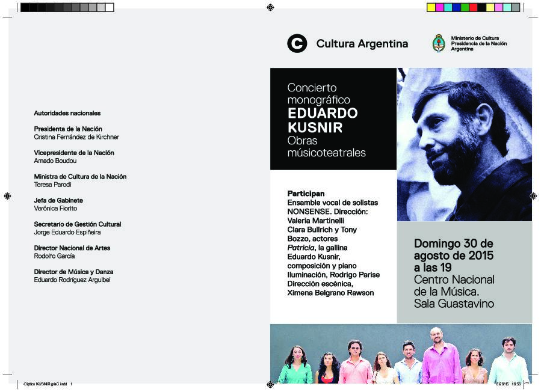Click 'Concierto monográfico' text
541x392 pixels.
(x=318, y=93)
